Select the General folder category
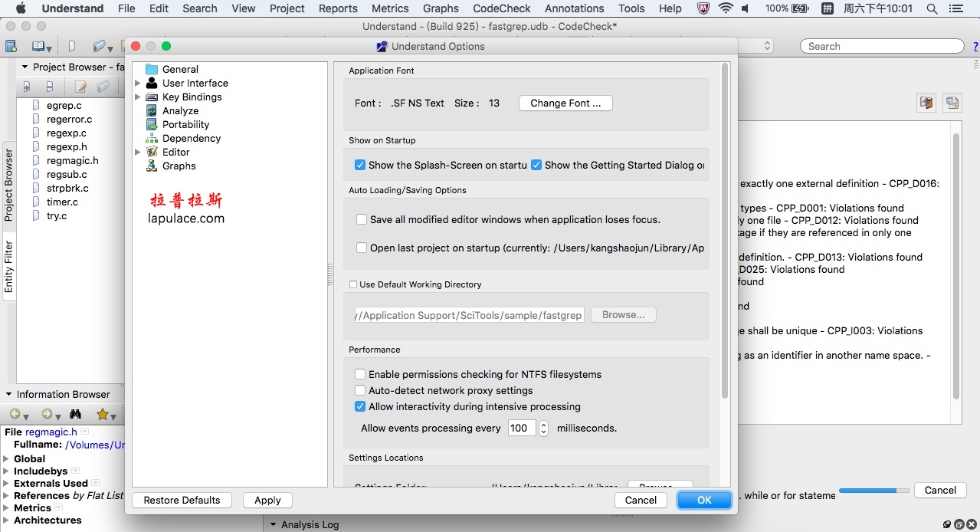The width and height of the screenshot is (980, 532). point(152,69)
